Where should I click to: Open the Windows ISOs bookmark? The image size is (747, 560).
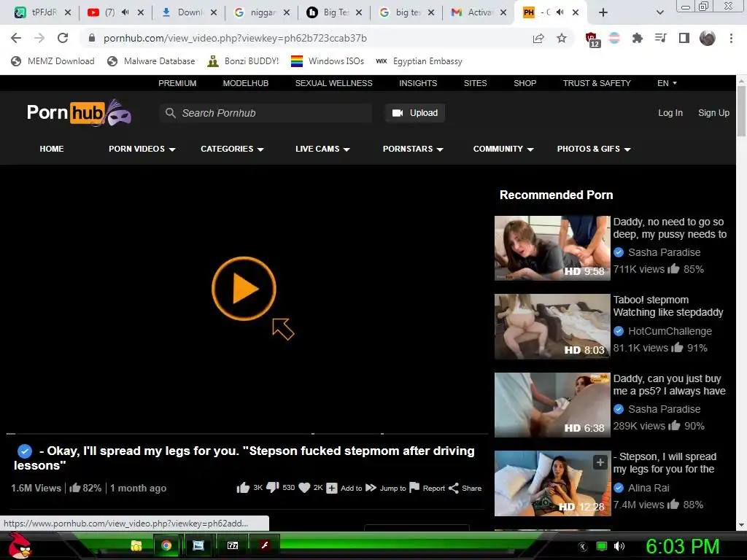coord(328,61)
